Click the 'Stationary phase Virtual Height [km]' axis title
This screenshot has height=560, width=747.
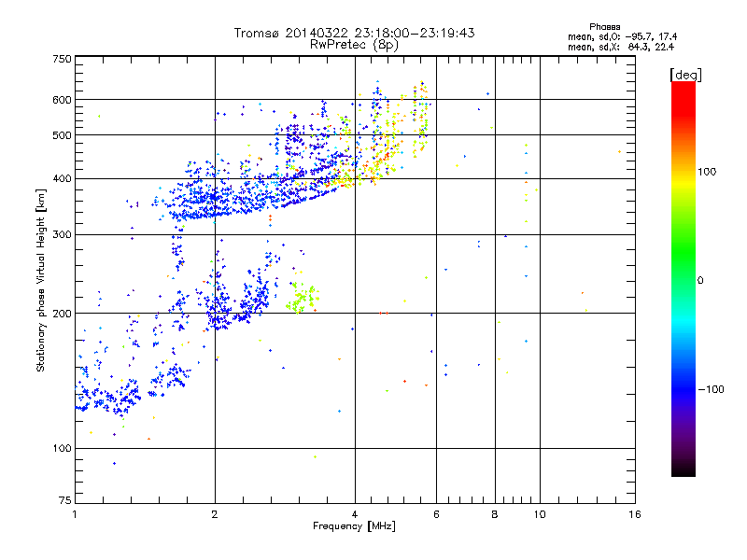click(40, 280)
